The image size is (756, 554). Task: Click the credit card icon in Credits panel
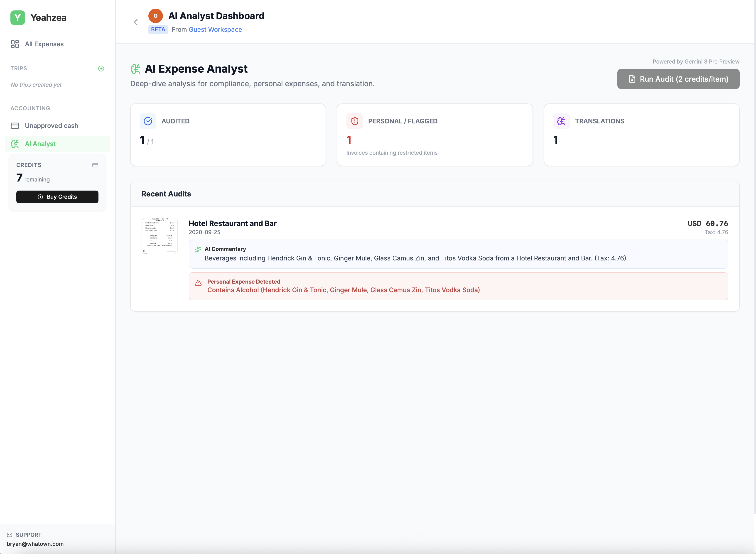pos(95,165)
